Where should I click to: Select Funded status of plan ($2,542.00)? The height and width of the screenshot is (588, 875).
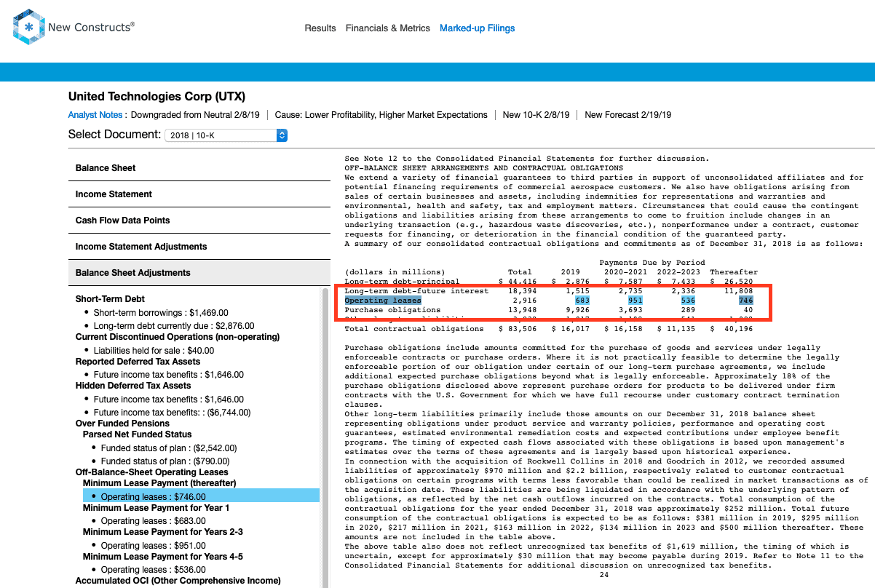pyautogui.click(x=169, y=448)
